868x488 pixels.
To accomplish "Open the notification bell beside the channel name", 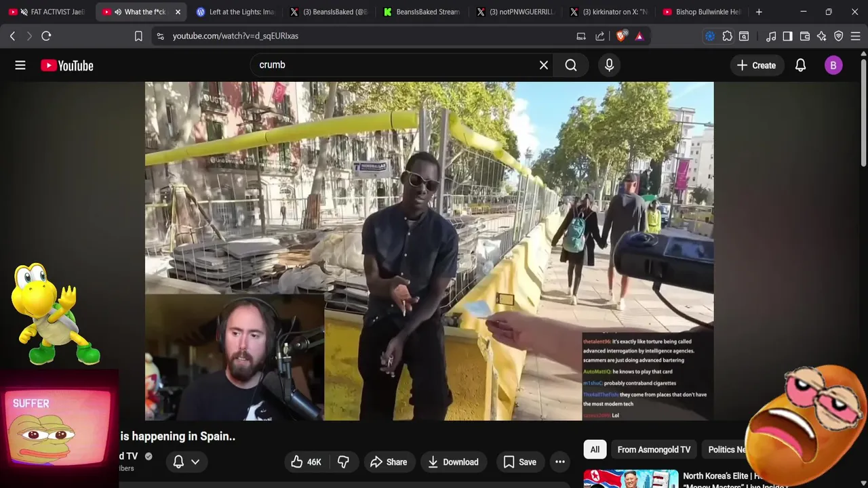I will click(x=178, y=462).
